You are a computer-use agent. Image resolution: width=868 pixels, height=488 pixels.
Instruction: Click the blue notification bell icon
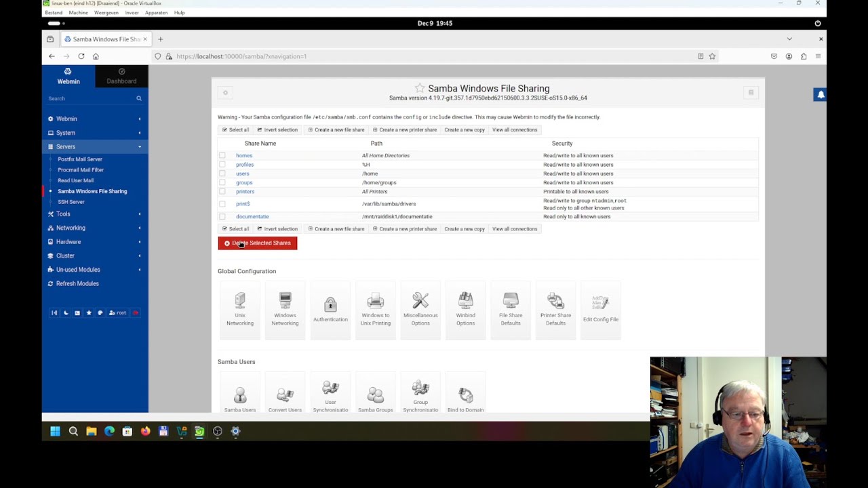(820, 95)
